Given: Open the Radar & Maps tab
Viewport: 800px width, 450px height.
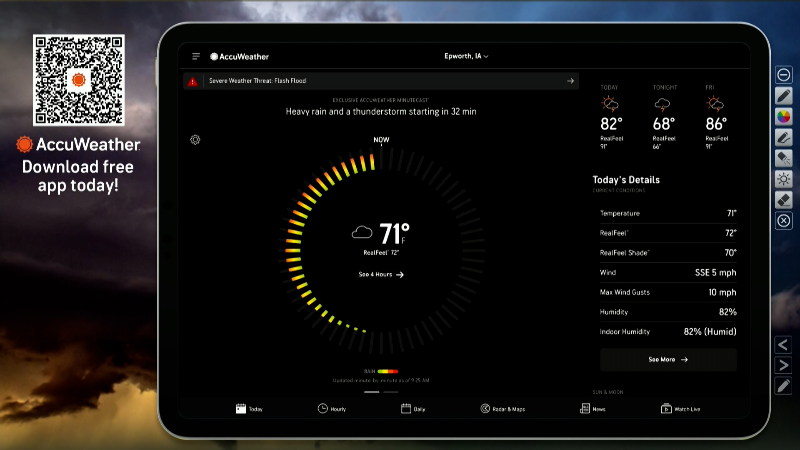Looking at the screenshot, I should tap(503, 409).
